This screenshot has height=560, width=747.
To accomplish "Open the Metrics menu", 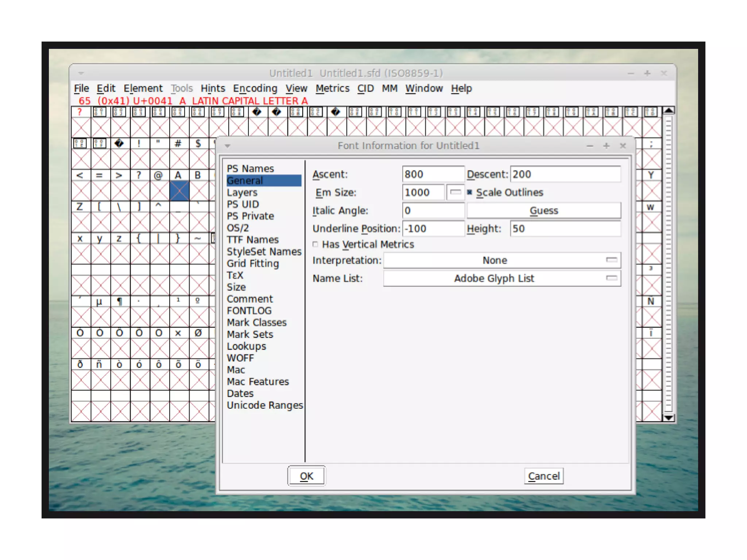I will 332,89.
